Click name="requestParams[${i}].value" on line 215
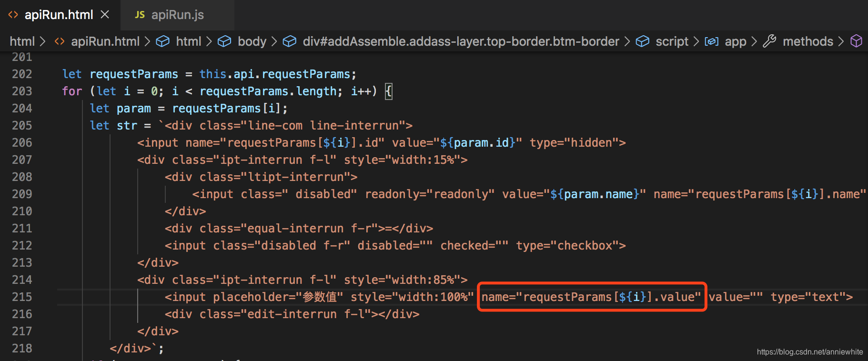 click(x=591, y=297)
